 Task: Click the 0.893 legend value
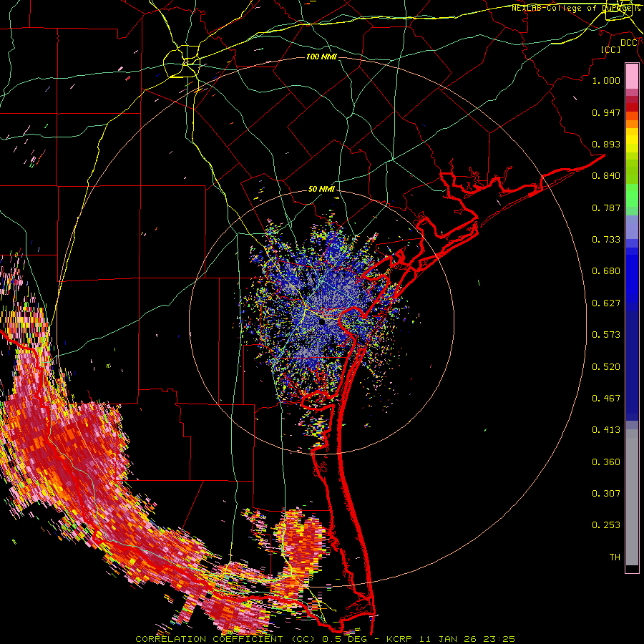[x=606, y=144]
